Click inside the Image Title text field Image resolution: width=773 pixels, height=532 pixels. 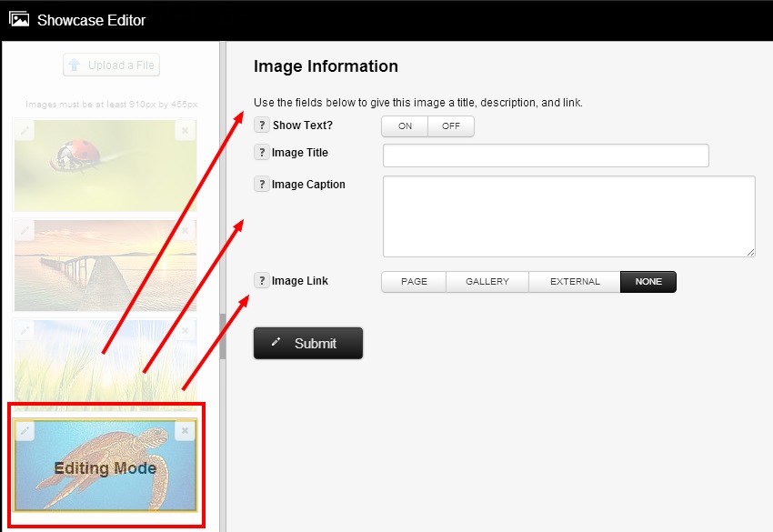[x=546, y=156]
